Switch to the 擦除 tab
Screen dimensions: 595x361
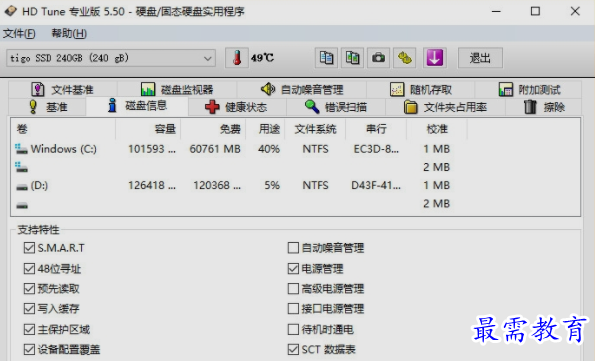coord(543,107)
